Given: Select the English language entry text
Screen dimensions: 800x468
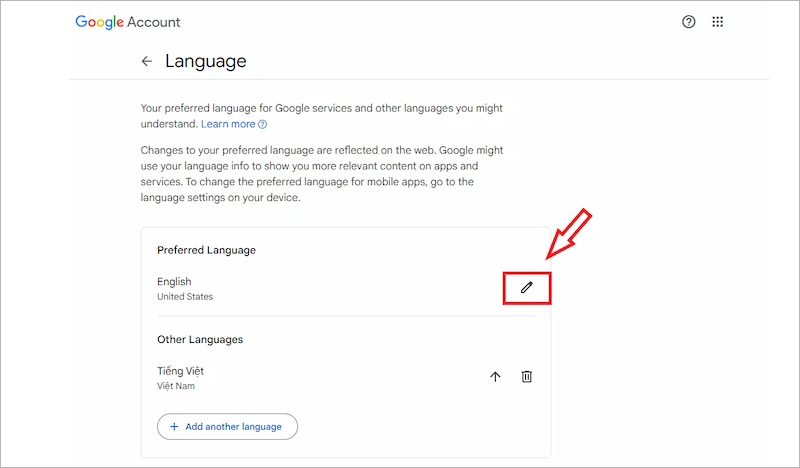Looking at the screenshot, I should tap(174, 282).
